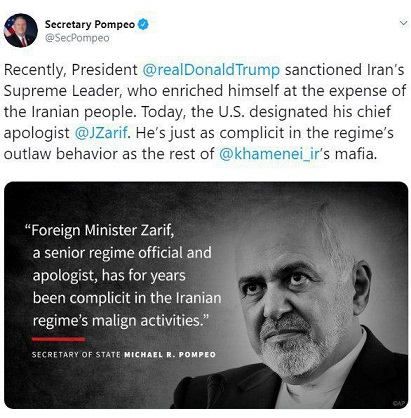Open the @realDonaldTrump mention
Image resolution: width=411 pixels, height=418 pixels.
pos(211,70)
